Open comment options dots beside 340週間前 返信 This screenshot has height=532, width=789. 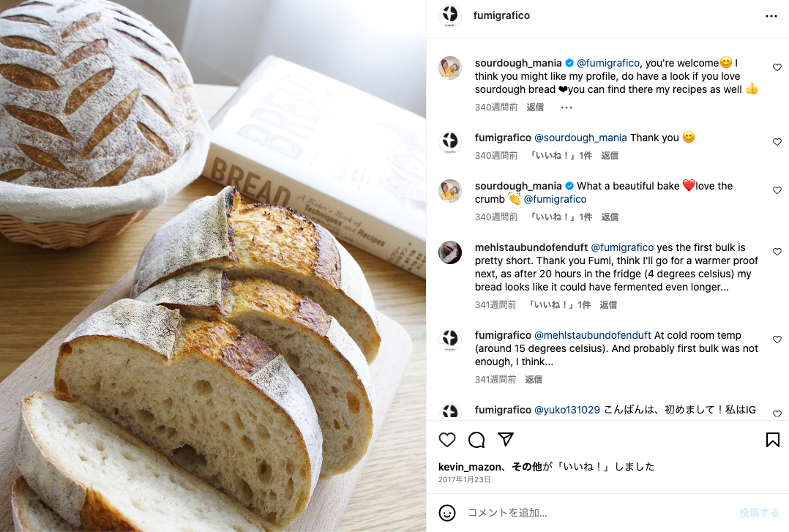pyautogui.click(x=566, y=108)
